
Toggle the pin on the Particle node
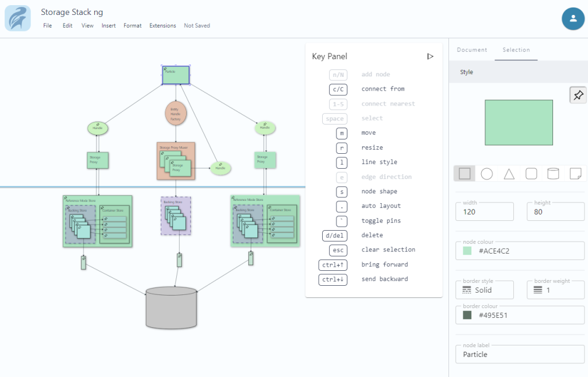pyautogui.click(x=165, y=69)
